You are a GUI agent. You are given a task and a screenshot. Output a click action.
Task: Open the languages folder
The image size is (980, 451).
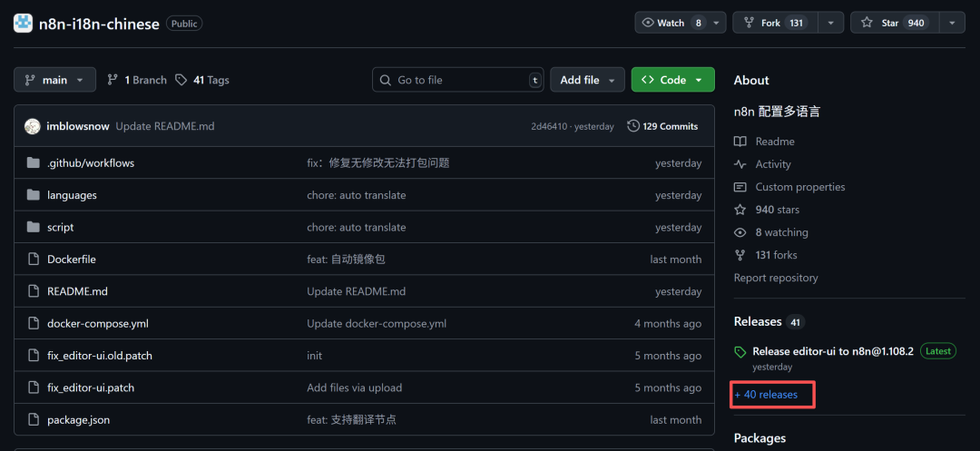(72, 195)
